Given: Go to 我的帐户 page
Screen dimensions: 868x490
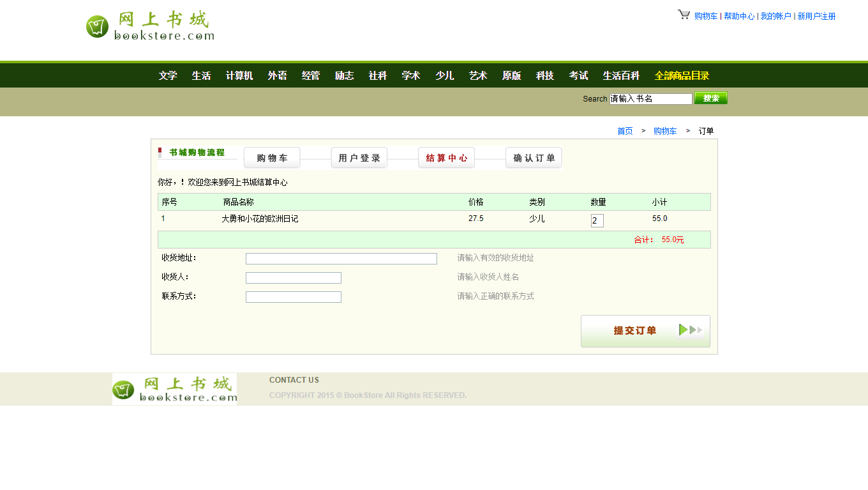Looking at the screenshot, I should [x=775, y=17].
